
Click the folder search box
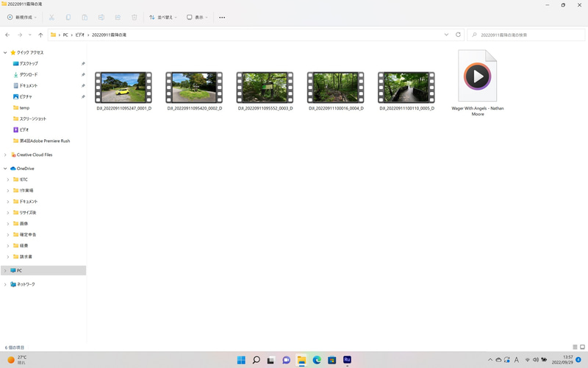(x=526, y=35)
